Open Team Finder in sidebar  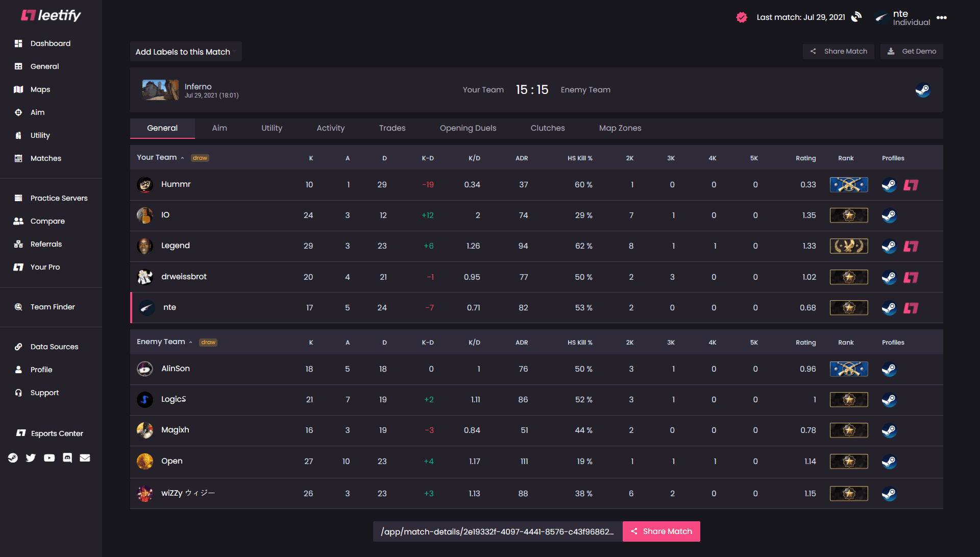pyautogui.click(x=52, y=307)
